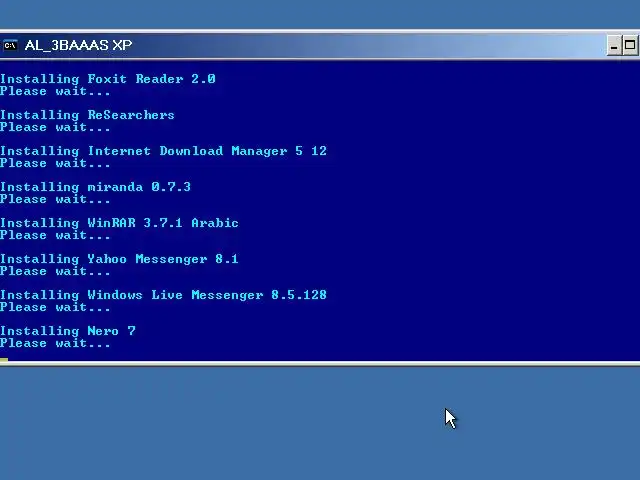
Task: Click Please wait under WinRAR 3.7.1 Arabic
Action: (55, 235)
